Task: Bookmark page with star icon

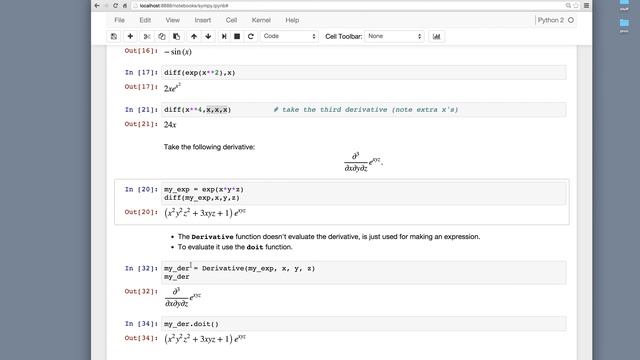Action: tap(576, 6)
